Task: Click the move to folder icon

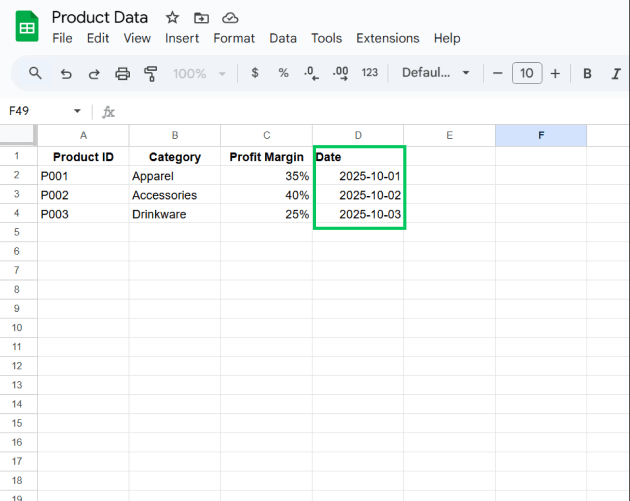Action: click(x=201, y=18)
